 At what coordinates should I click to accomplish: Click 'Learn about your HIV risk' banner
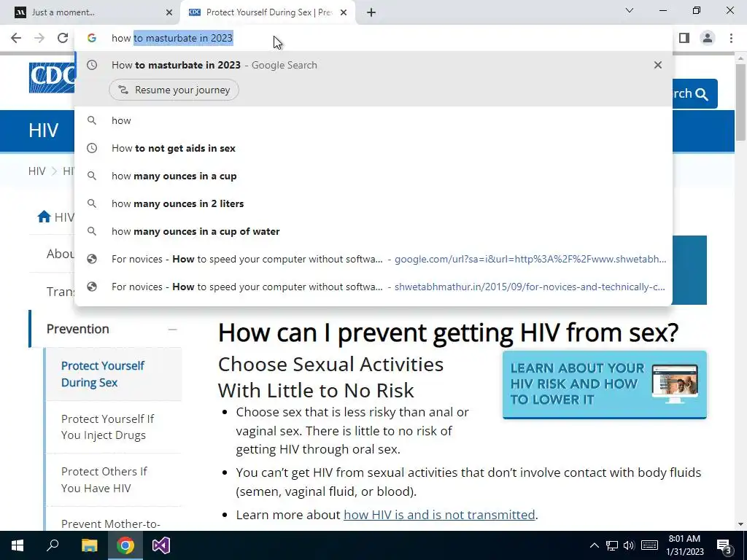click(x=605, y=385)
